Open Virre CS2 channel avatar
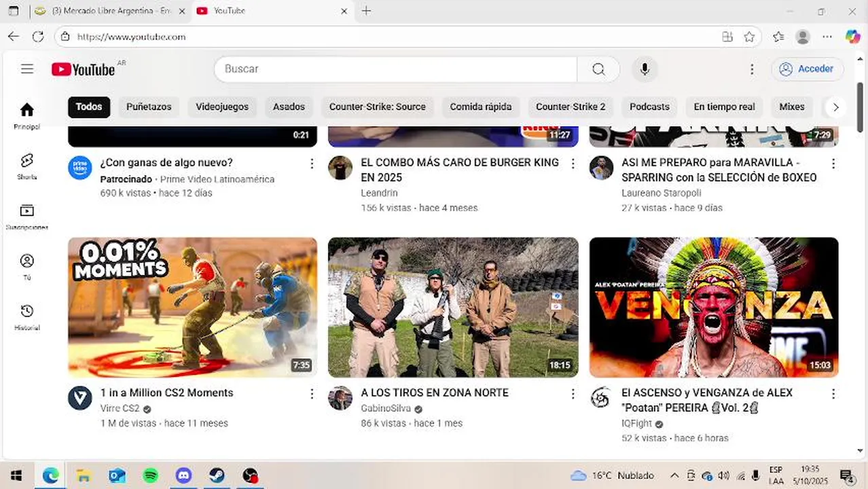Image resolution: width=868 pixels, height=489 pixels. pos(80,398)
